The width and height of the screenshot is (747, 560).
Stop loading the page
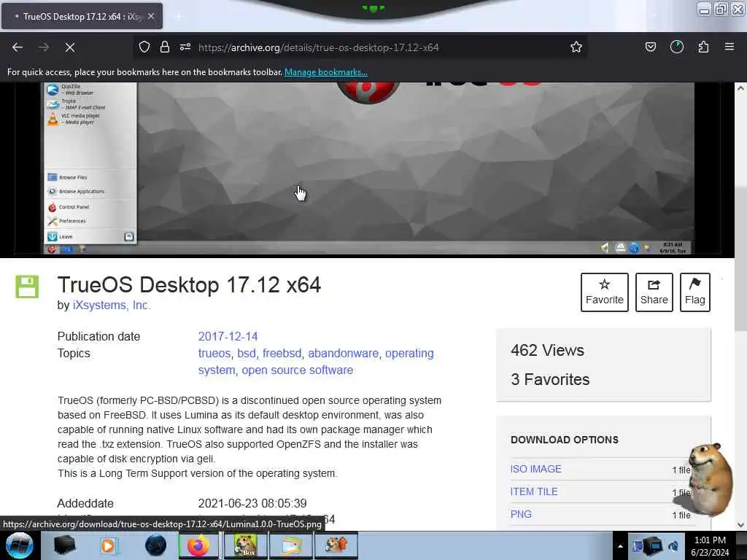click(69, 47)
